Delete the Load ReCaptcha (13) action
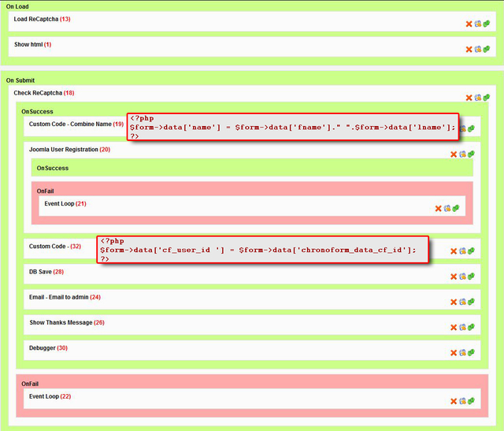The width and height of the screenshot is (504, 431). [x=469, y=24]
